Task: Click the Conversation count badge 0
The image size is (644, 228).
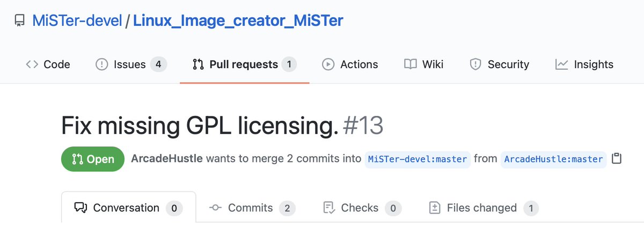Action: 174,208
